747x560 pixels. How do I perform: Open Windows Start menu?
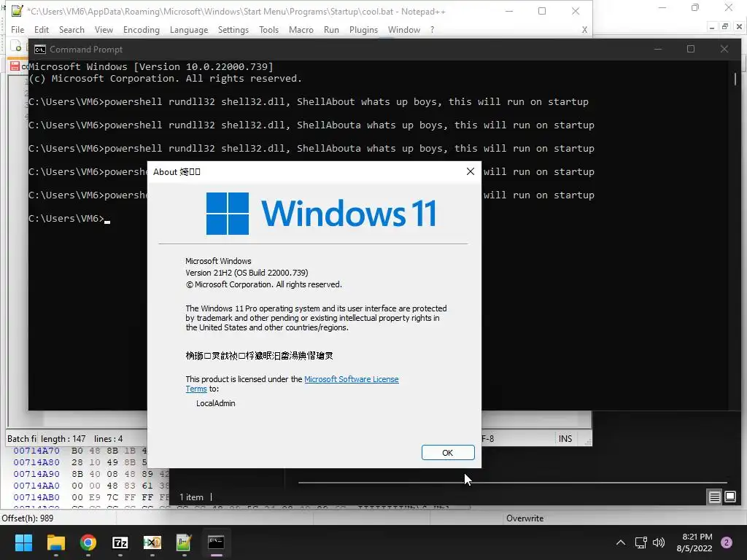(x=23, y=542)
